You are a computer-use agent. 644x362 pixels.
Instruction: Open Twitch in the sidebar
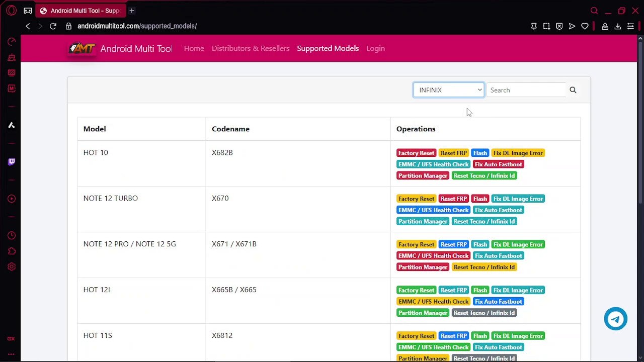point(11,162)
